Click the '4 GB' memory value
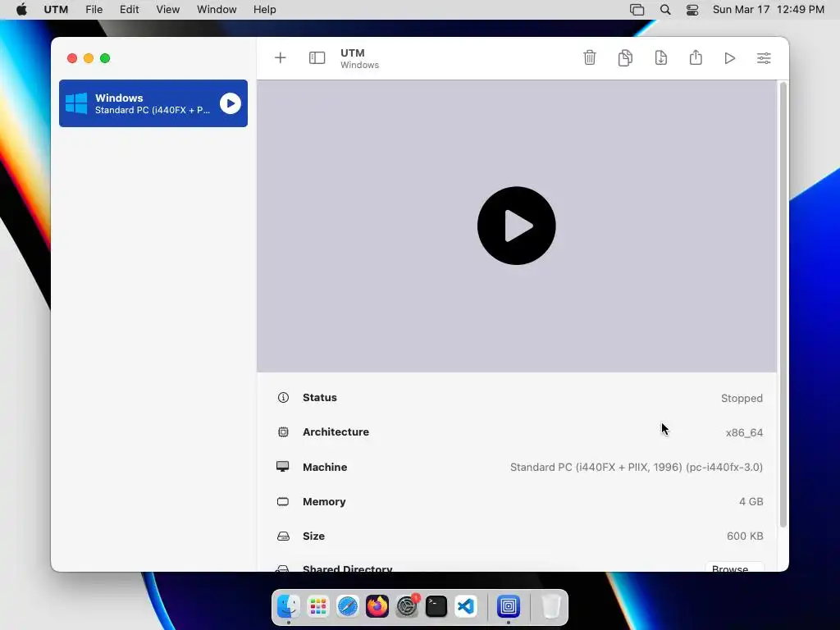This screenshot has width=840, height=630. pyautogui.click(x=751, y=501)
